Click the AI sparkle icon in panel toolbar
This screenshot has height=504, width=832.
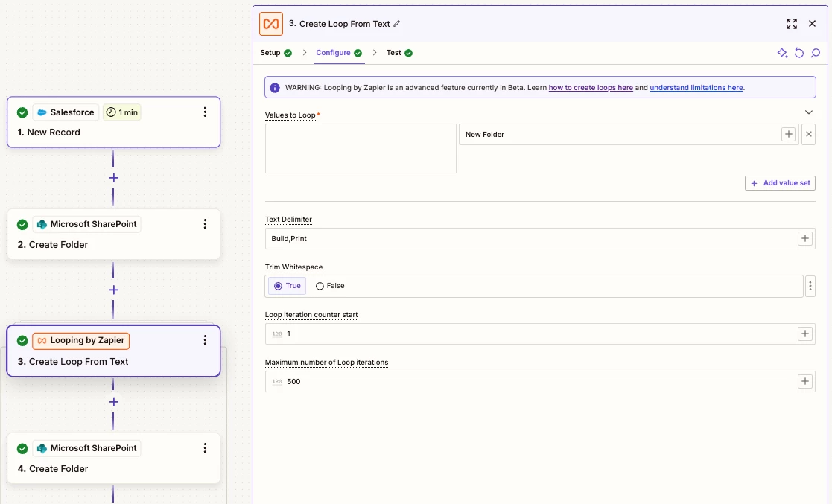coord(782,53)
